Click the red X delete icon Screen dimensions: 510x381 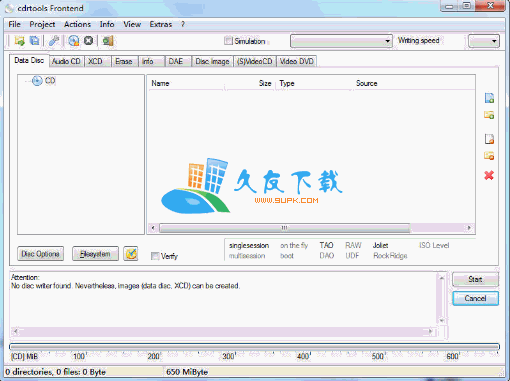489,175
